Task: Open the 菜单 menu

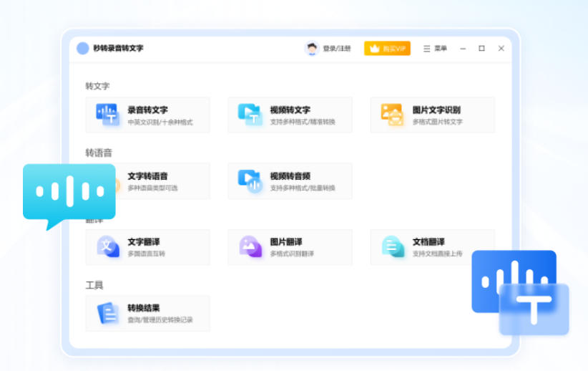Action: click(435, 49)
